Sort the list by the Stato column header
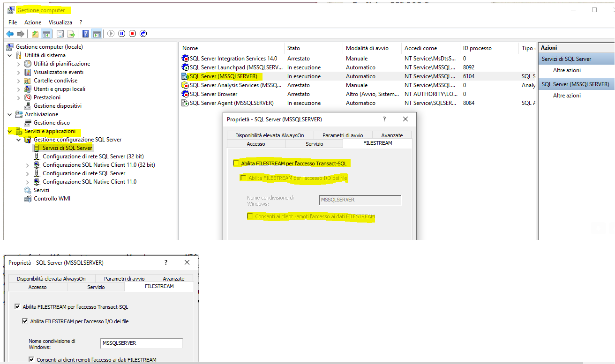The height and width of the screenshot is (364, 615). tap(314, 48)
